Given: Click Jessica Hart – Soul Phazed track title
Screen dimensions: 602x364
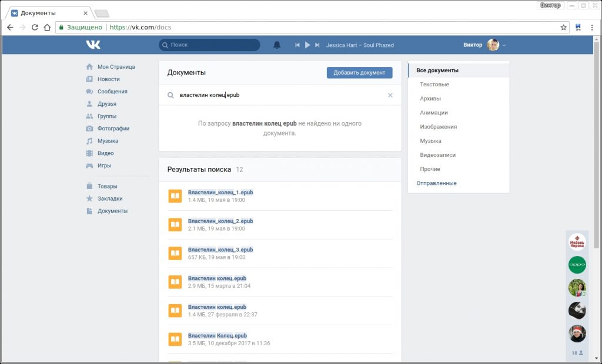Looking at the screenshot, I should (360, 45).
